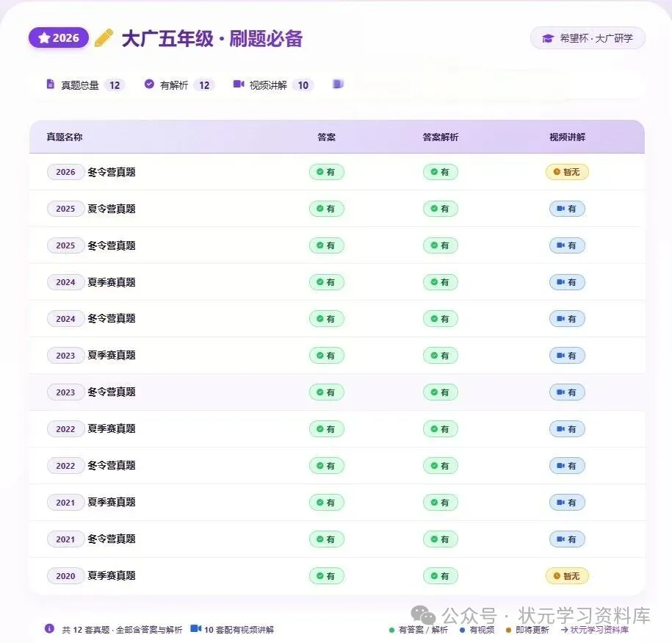Click the 真题总量 count 12
Viewport: 672px width, 643px height.
pos(115,85)
